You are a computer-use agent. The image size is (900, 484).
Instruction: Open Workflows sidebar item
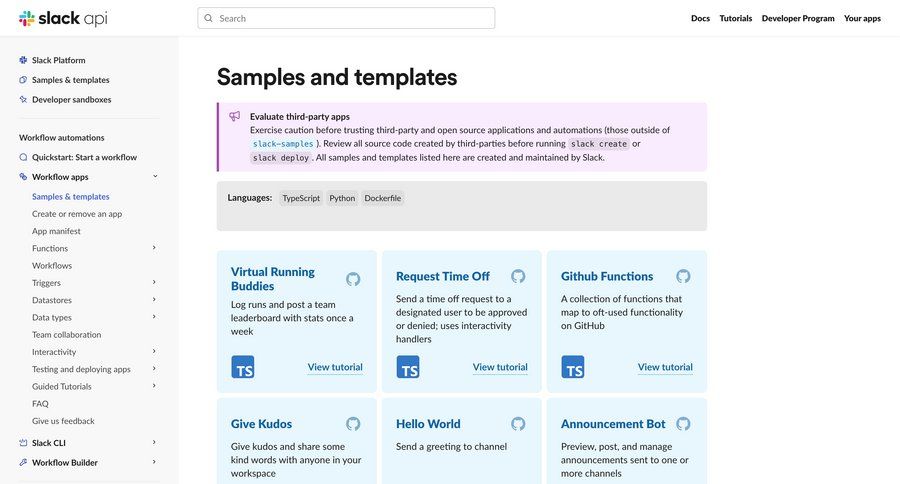pos(52,265)
